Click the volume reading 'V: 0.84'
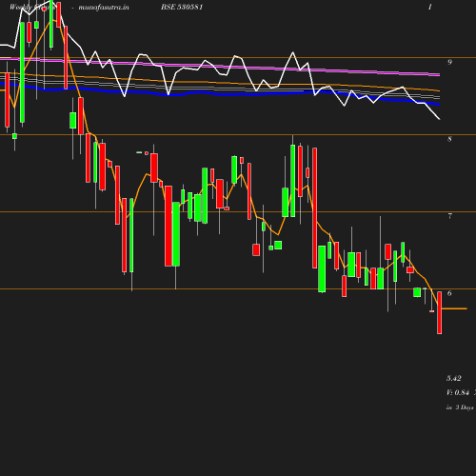 [458, 392]
